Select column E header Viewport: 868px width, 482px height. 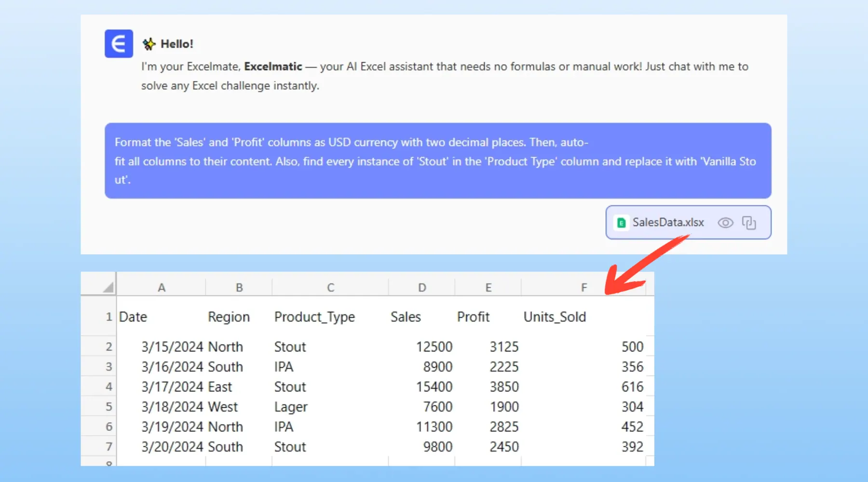pos(488,288)
